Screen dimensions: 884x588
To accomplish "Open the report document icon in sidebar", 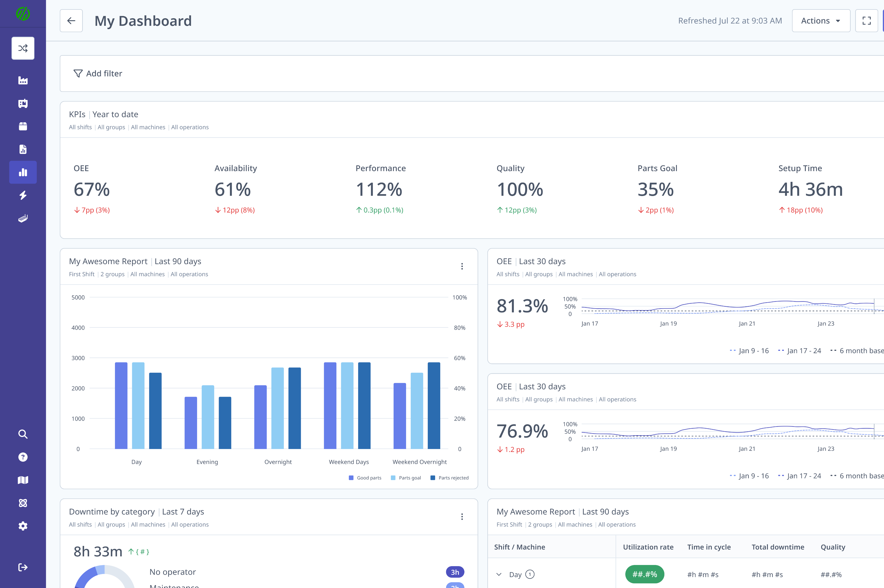I will 23,149.
